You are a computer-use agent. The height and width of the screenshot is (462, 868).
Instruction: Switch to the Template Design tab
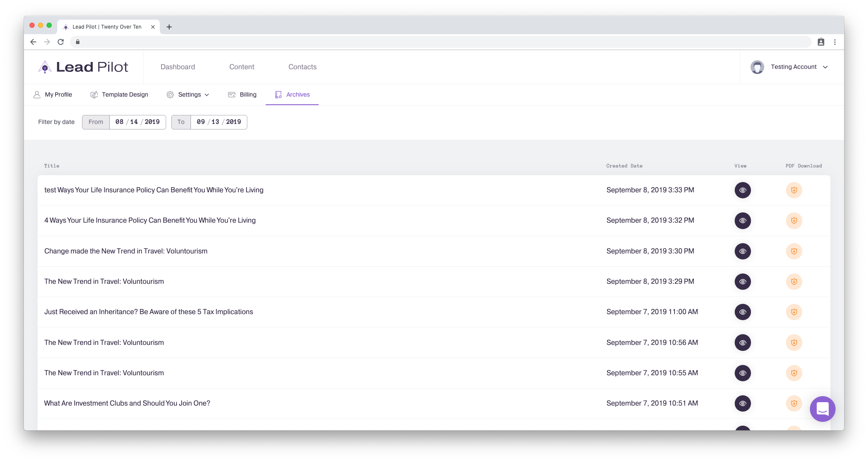pos(120,95)
